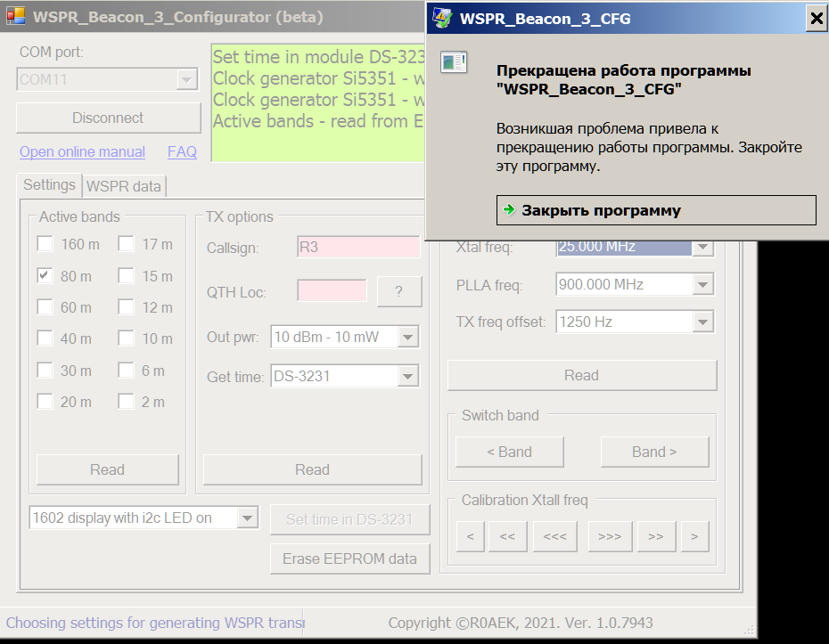Focus the QTH Loc input field
The image size is (829, 644).
[x=332, y=290]
